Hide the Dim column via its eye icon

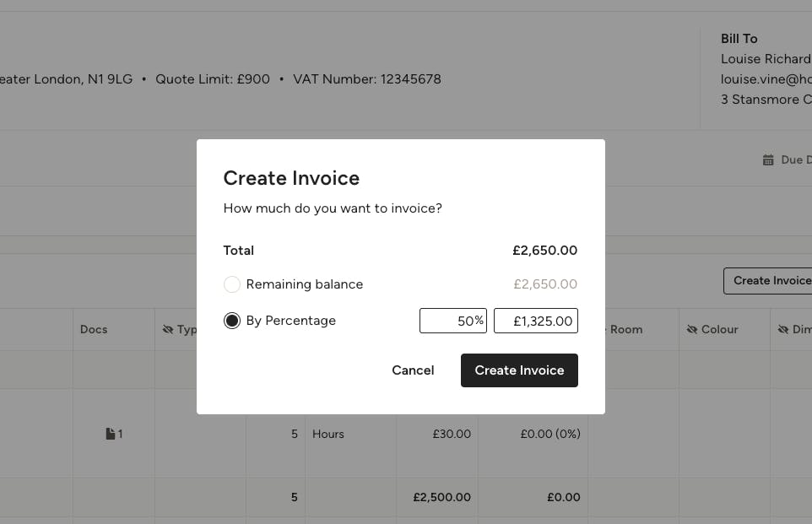tap(782, 329)
